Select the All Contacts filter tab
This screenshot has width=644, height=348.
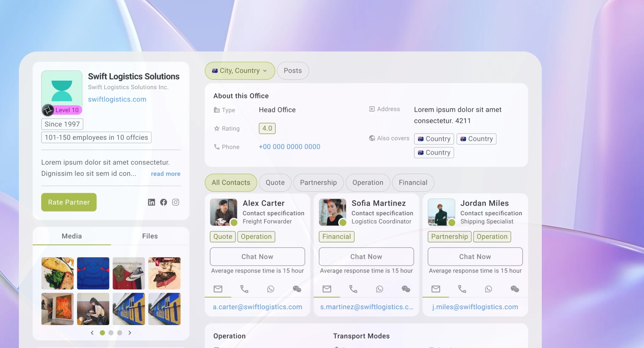(x=231, y=182)
